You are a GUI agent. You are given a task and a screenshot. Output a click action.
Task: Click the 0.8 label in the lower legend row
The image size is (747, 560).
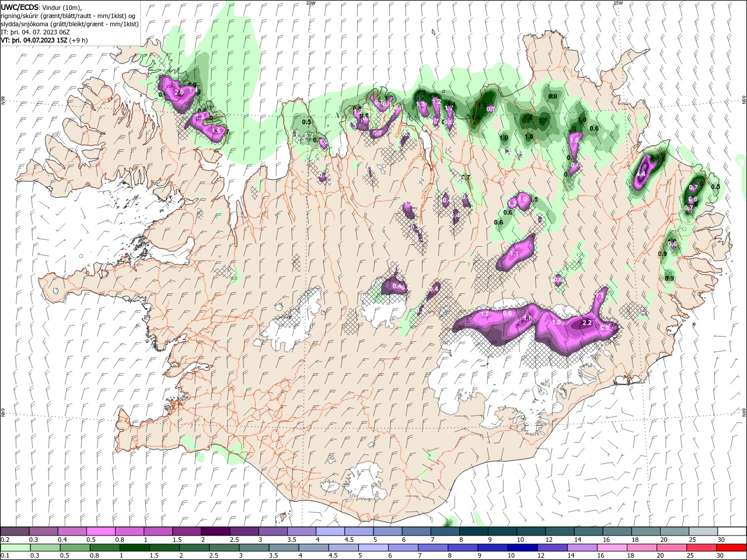(94, 556)
